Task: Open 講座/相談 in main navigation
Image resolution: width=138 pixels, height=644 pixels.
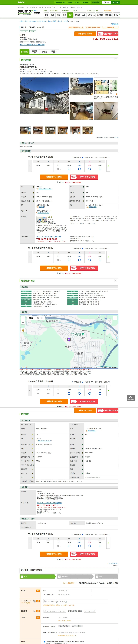Action: pyautogui.click(x=108, y=15)
